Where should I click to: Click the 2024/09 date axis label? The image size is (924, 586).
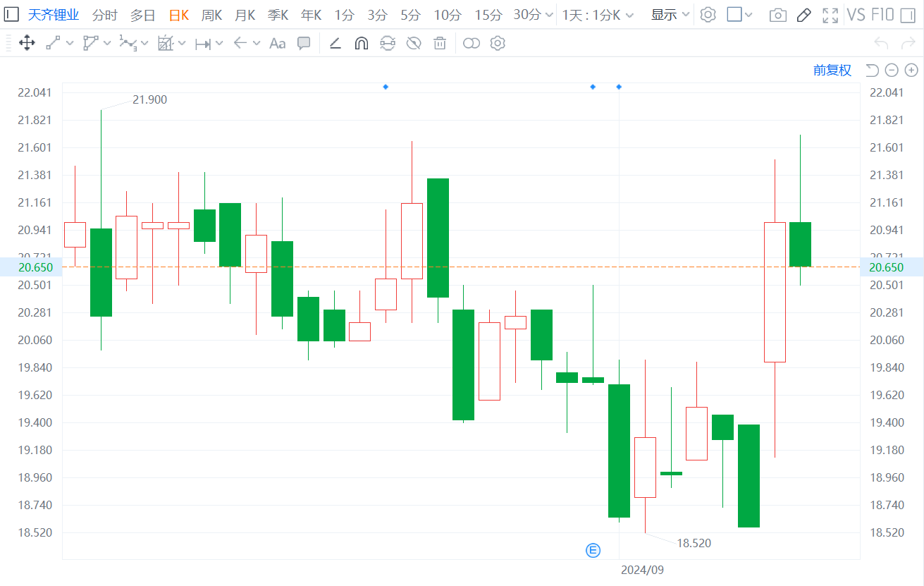tap(642, 570)
